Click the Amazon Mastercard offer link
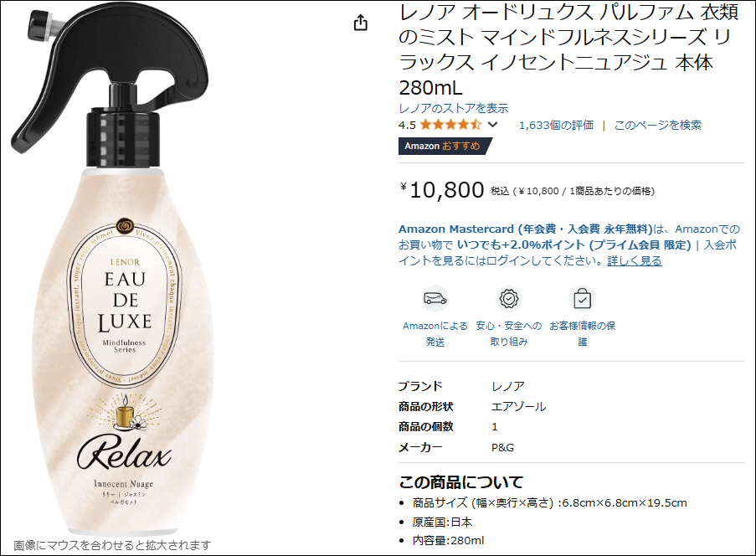This screenshot has height=556, width=756. click(526, 229)
